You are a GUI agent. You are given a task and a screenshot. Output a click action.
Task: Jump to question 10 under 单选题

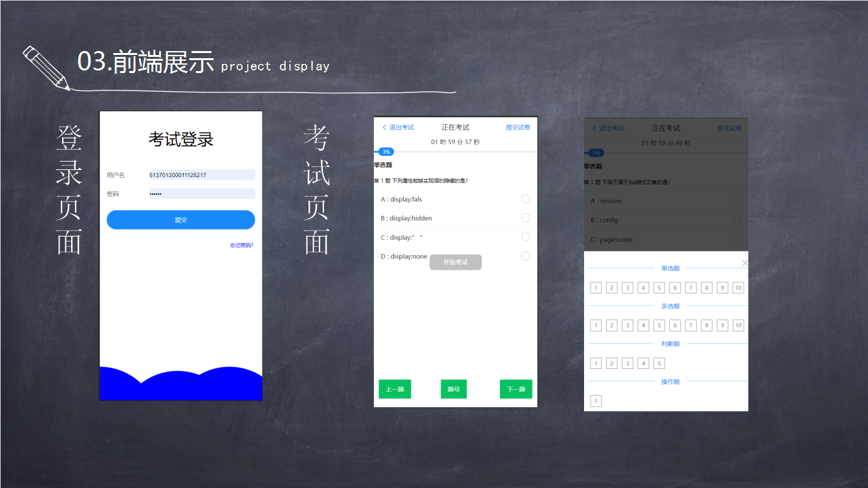(738, 288)
